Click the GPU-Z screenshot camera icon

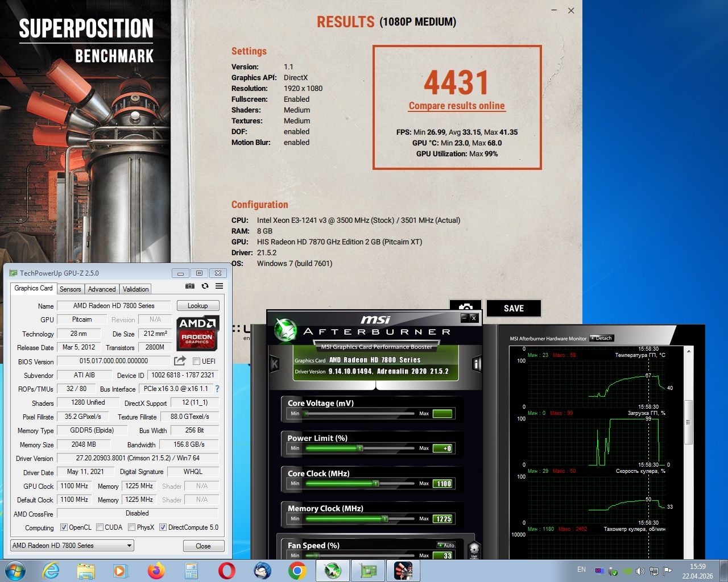pos(190,286)
